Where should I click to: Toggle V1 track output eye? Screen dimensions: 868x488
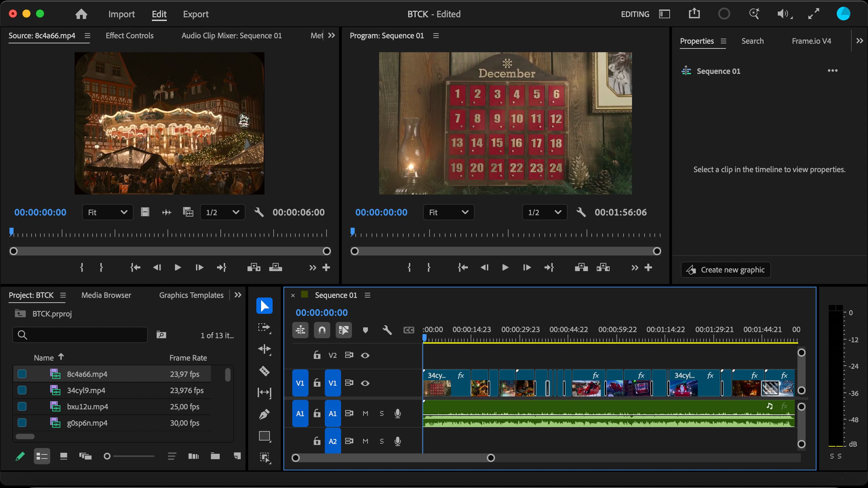(365, 383)
